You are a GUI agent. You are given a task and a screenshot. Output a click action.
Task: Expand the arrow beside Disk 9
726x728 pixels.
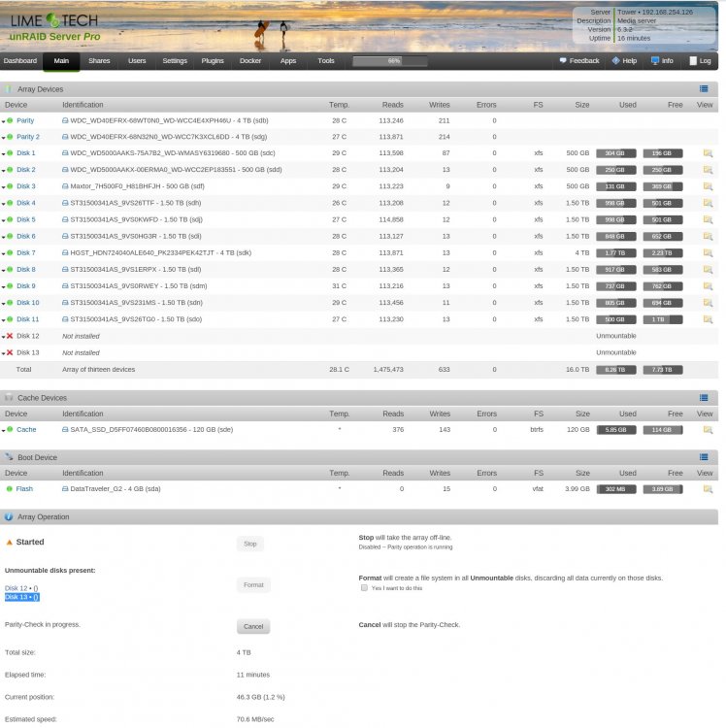click(3, 287)
